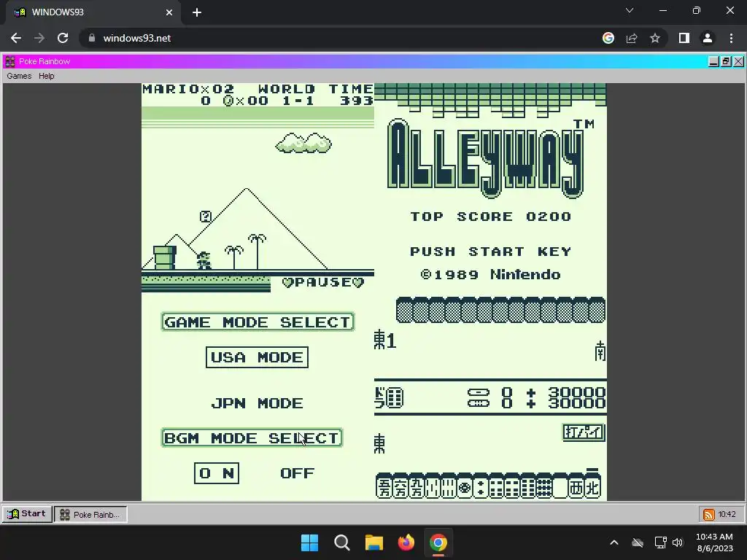This screenshot has height=560, width=747.
Task: Go forward in browser history
Action: pyautogui.click(x=39, y=38)
